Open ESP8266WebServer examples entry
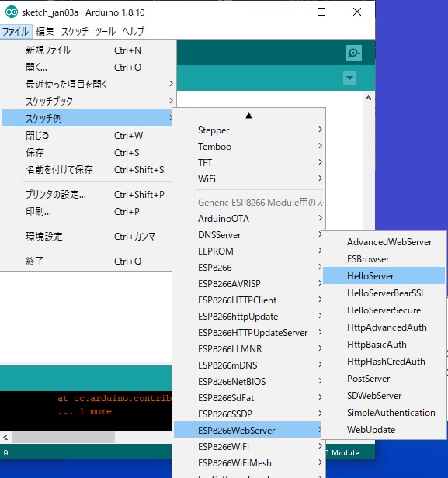 (x=248, y=431)
